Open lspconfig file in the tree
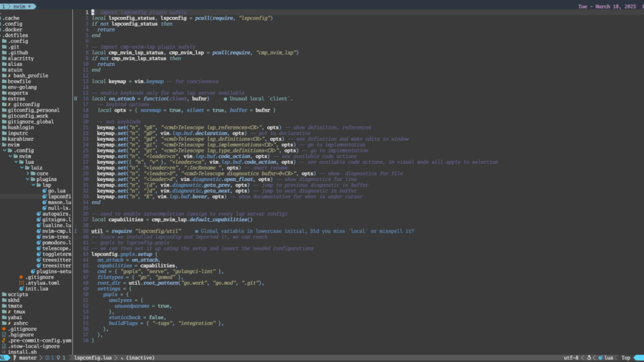 tap(60, 196)
